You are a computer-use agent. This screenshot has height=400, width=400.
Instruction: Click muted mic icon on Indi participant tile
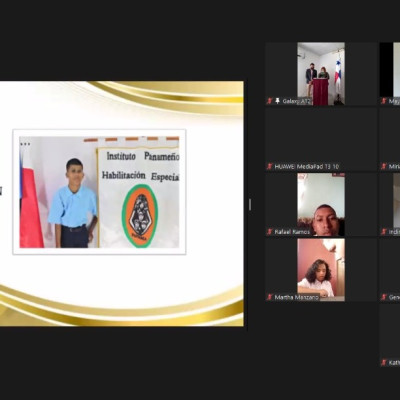[384, 232]
